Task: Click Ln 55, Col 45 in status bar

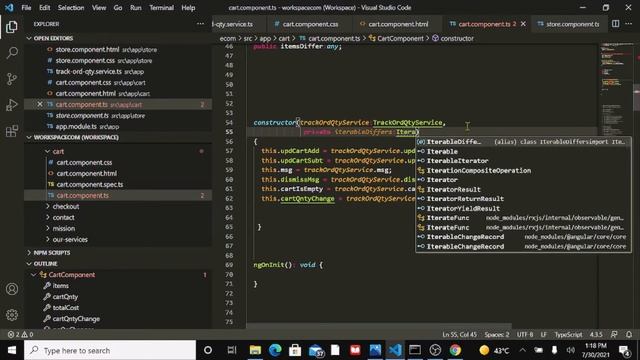Action: pyautogui.click(x=459, y=334)
